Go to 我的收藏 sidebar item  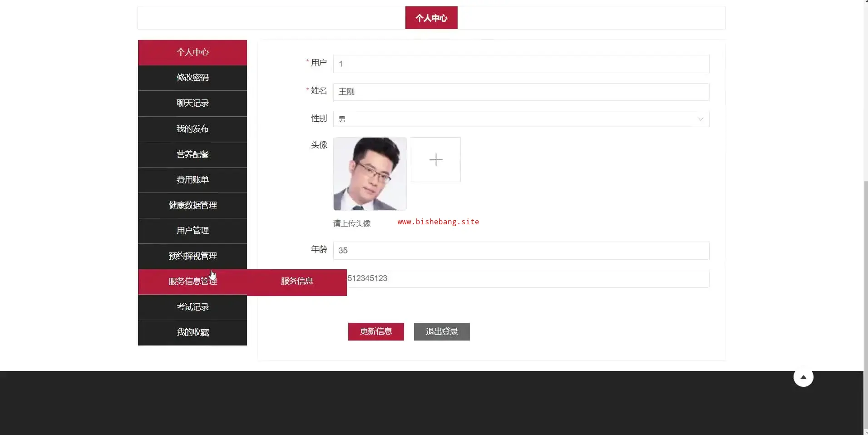pos(192,332)
